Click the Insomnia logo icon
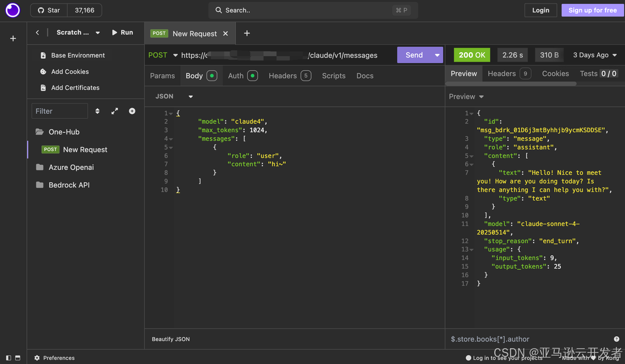The image size is (625, 364). pyautogui.click(x=13, y=10)
